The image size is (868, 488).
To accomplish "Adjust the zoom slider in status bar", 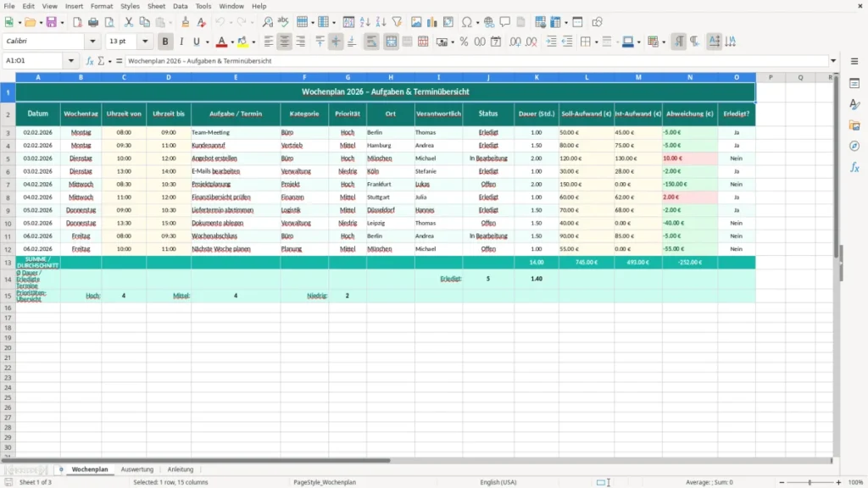I will click(x=810, y=482).
